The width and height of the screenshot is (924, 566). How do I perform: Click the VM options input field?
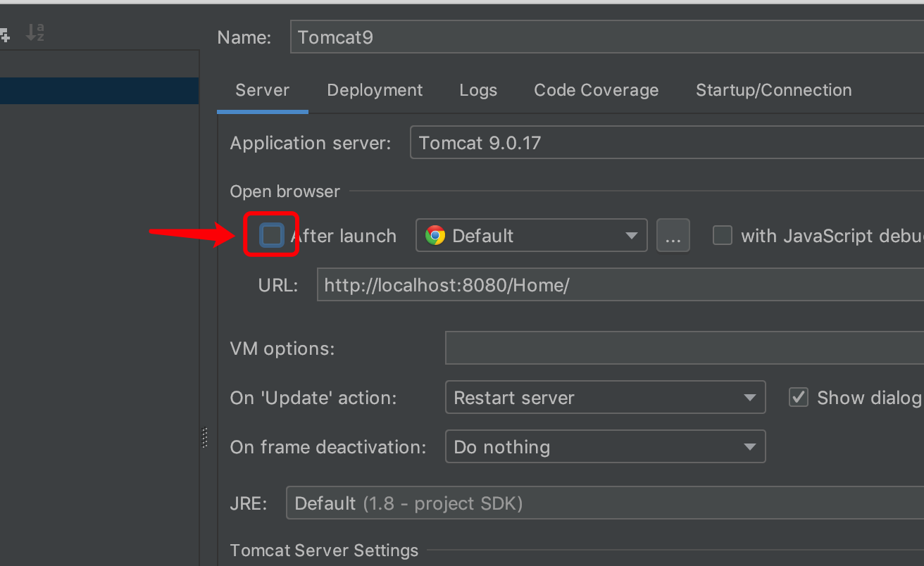pos(685,348)
